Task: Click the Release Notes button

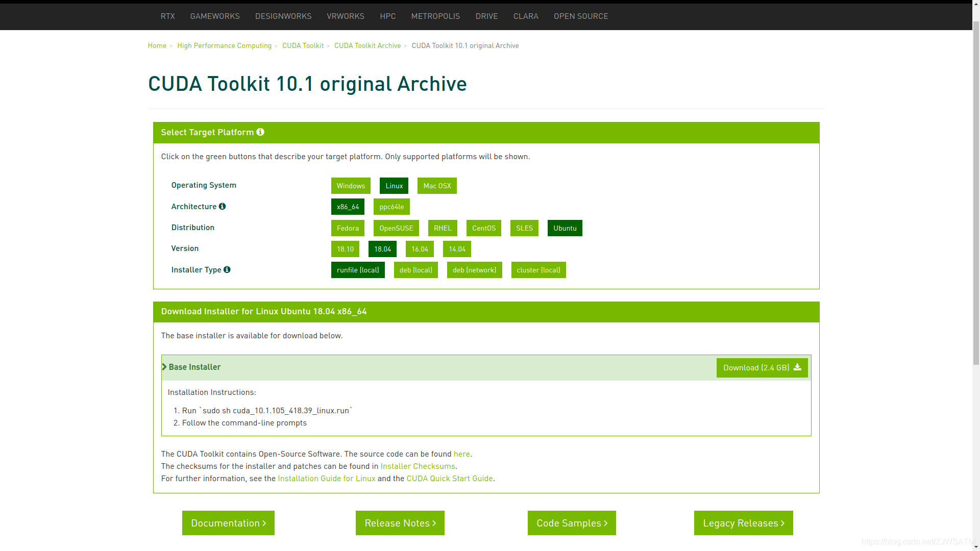Action: [400, 523]
